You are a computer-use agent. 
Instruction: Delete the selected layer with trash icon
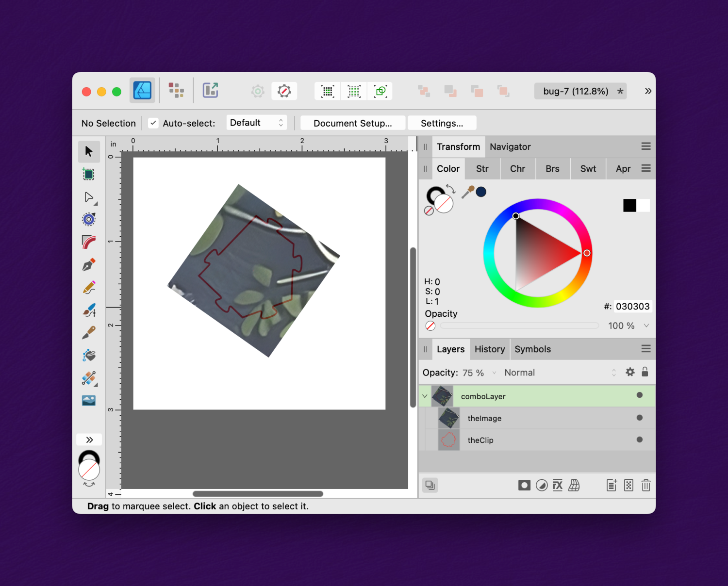(646, 486)
